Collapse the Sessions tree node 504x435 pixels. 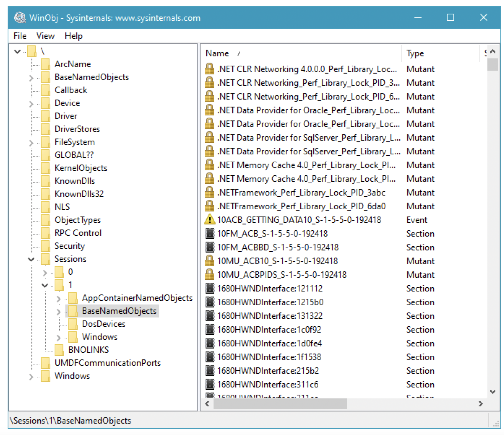(31, 259)
